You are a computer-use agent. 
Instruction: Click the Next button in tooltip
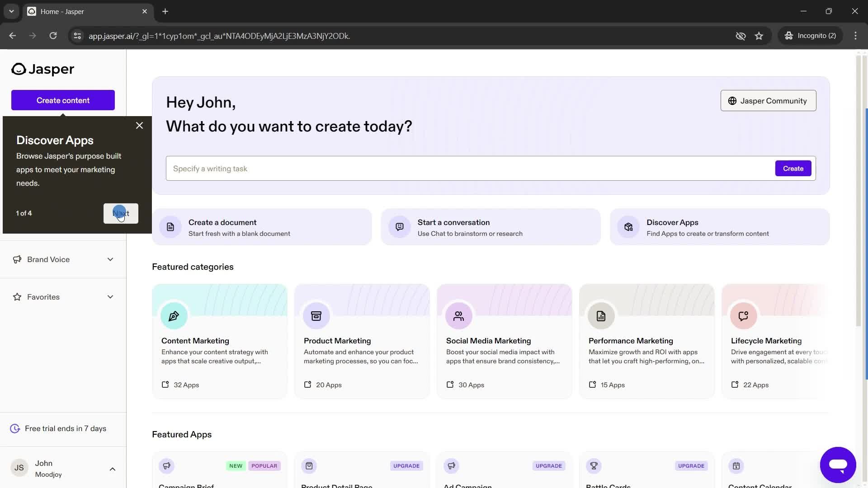pos(120,213)
